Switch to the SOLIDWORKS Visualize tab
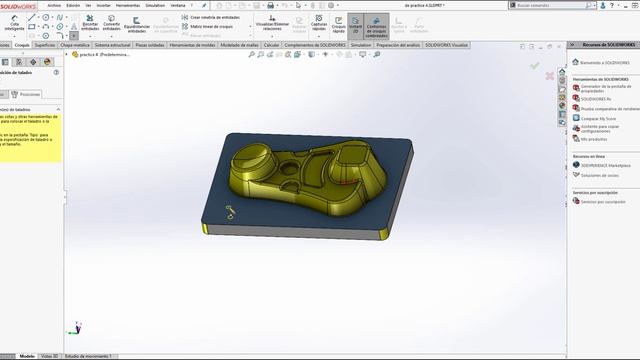 pyautogui.click(x=446, y=45)
